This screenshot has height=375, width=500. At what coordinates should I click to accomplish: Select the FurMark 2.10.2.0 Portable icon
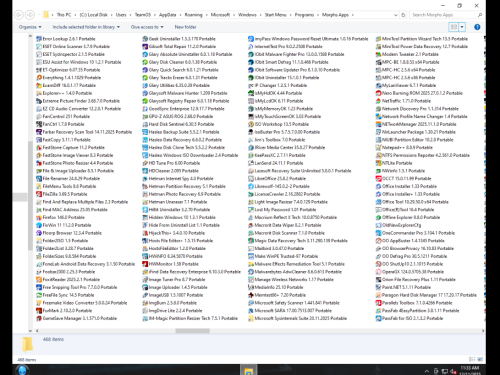[x=39, y=310]
